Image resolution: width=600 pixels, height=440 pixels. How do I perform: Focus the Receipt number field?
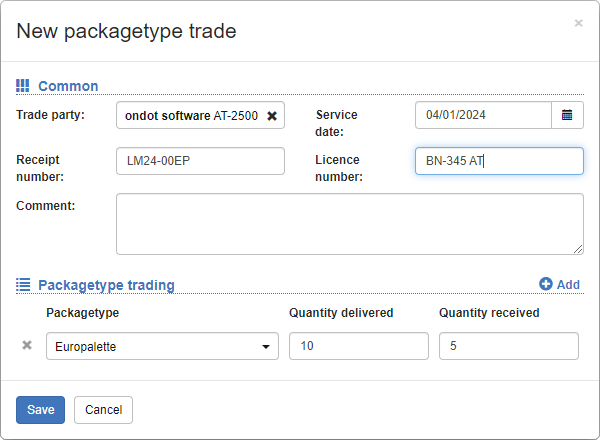tap(200, 161)
